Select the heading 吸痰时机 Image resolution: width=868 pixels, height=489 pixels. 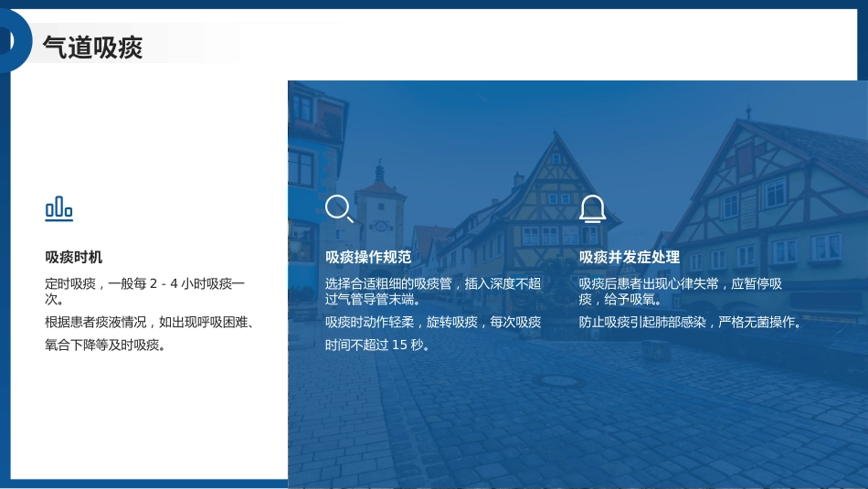point(74,257)
